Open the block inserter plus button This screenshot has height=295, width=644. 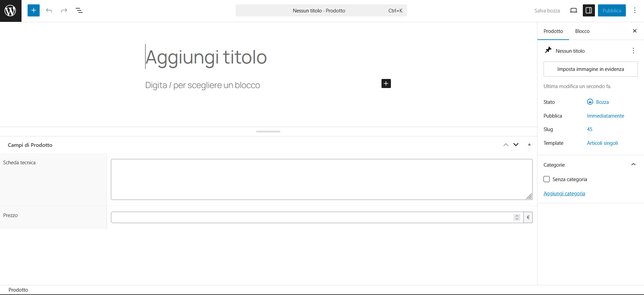click(34, 10)
